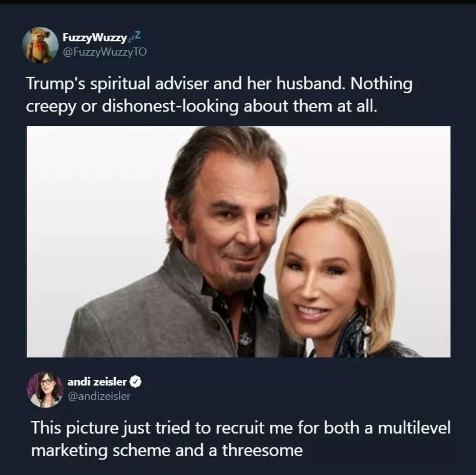Click the "creepy or dishonest-looking" tweet line
The image size is (476, 475).
(x=201, y=106)
